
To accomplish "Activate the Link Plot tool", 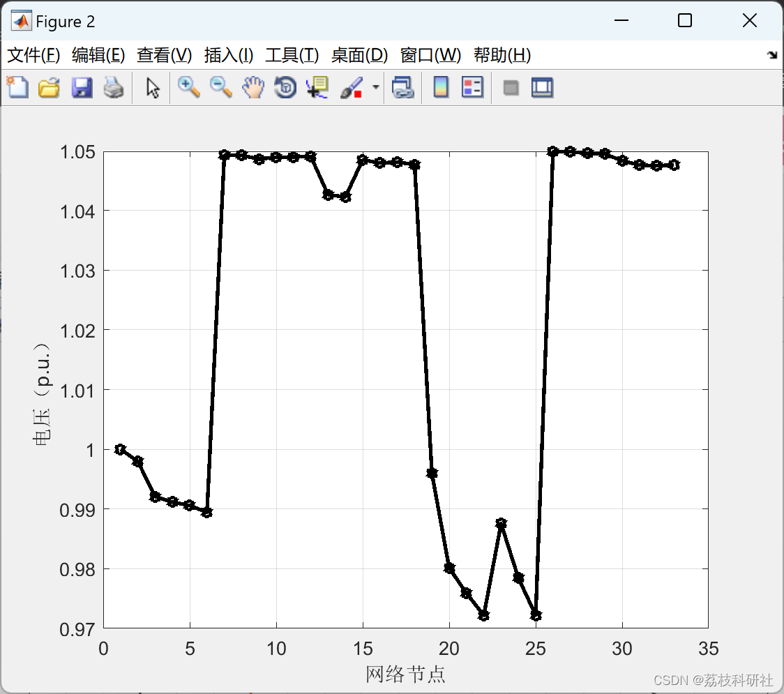I will pos(403,87).
